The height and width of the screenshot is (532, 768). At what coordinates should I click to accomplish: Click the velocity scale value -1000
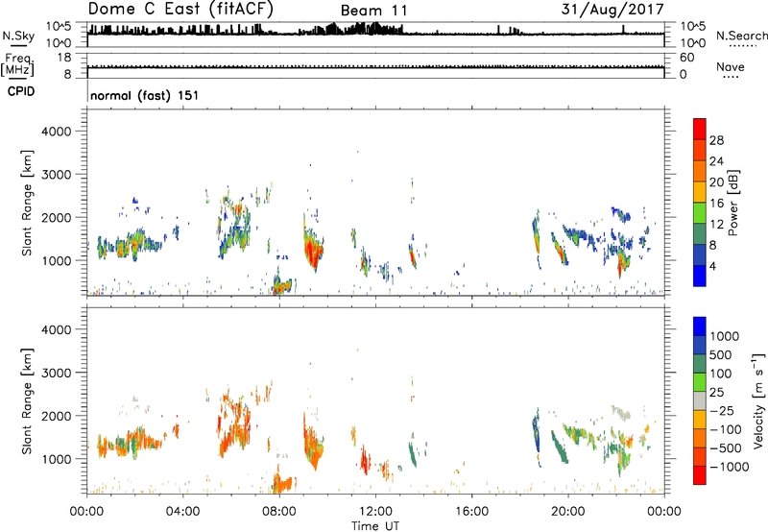coord(730,467)
